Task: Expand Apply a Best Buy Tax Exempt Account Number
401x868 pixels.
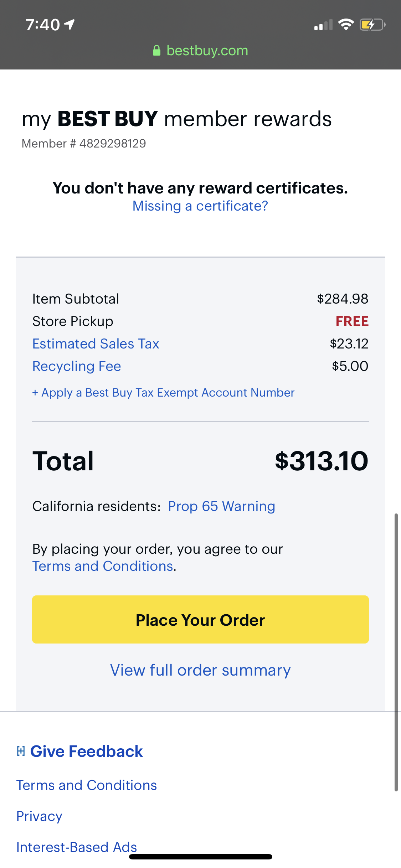Action: click(163, 393)
